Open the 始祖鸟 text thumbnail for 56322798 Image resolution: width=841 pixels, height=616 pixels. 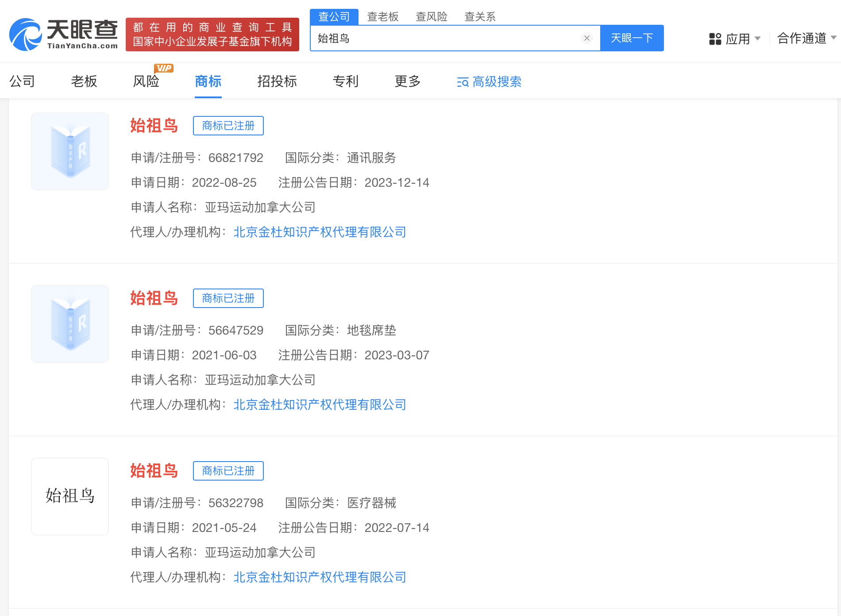click(x=70, y=497)
